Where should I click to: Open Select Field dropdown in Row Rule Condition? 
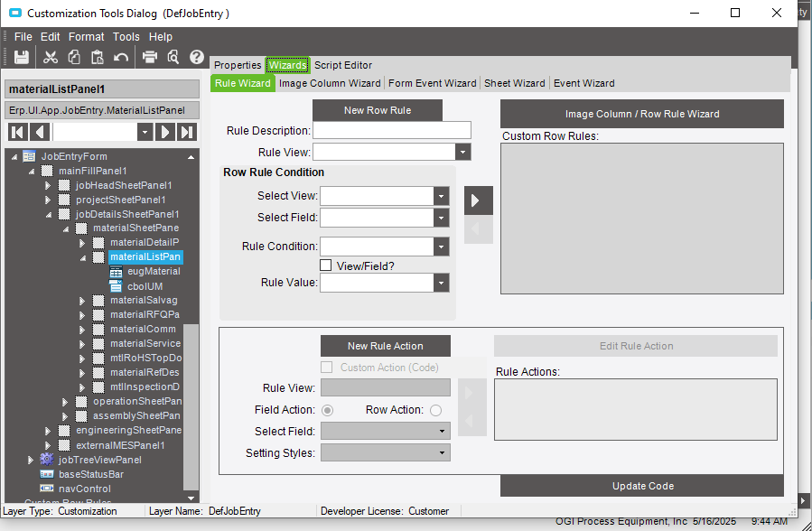(x=441, y=218)
